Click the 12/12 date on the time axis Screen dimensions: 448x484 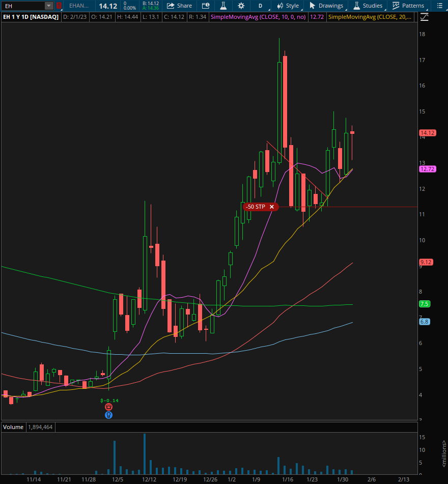tap(149, 479)
